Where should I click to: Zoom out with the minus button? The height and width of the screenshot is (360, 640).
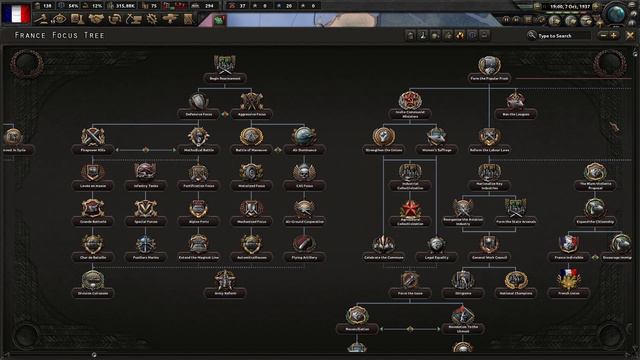click(x=604, y=36)
